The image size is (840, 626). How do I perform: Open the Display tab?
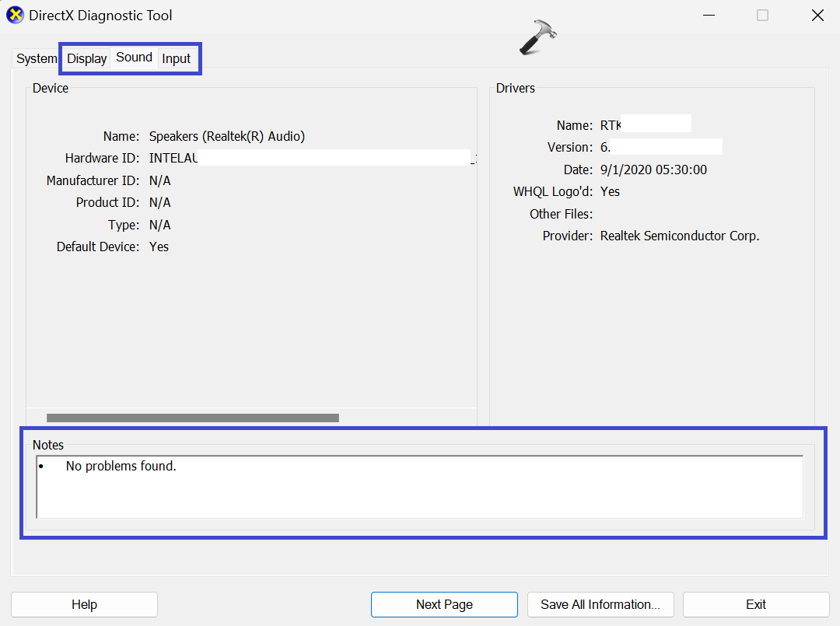86,59
